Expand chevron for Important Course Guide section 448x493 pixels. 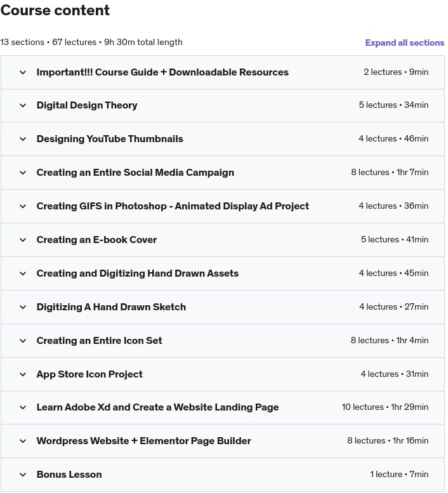[x=23, y=72]
